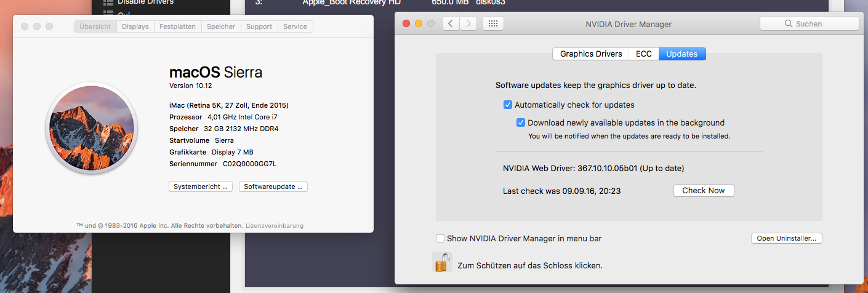The image size is (868, 293).
Task: Click the macOS Sierra mountain logo
Action: (x=92, y=128)
